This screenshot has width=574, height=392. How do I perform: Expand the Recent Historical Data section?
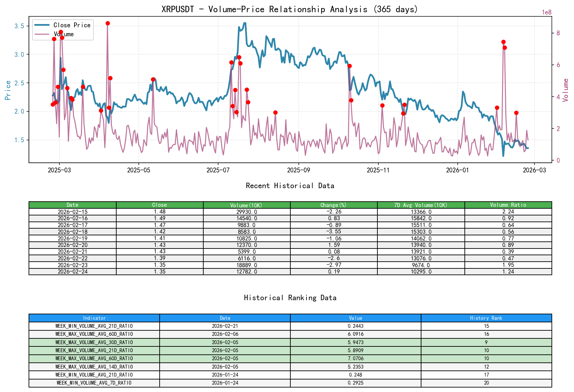[x=290, y=186]
